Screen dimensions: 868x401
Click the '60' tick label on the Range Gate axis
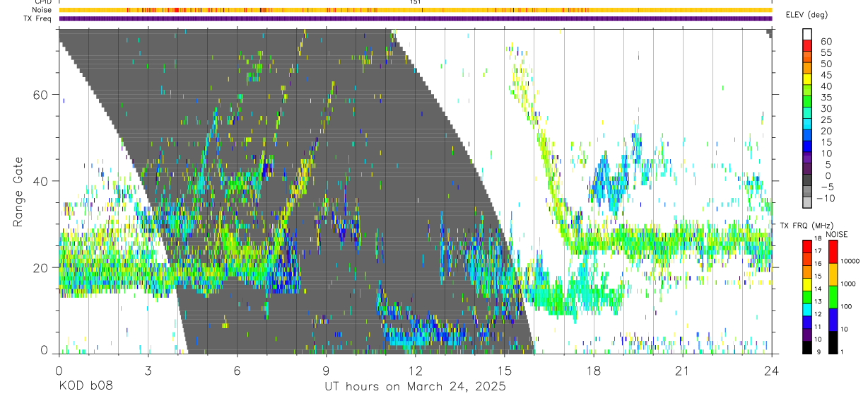tap(41, 94)
